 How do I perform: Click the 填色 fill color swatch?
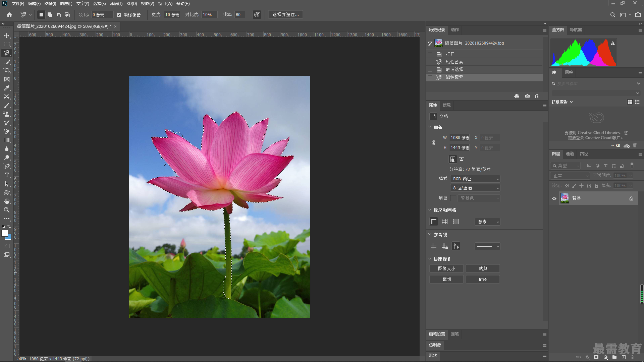453,198
